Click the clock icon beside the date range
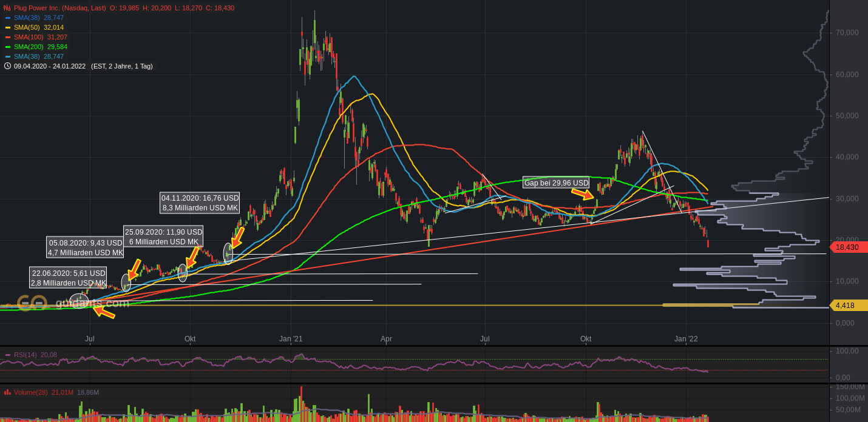Screen dimensions: 868x422 (x=7, y=66)
